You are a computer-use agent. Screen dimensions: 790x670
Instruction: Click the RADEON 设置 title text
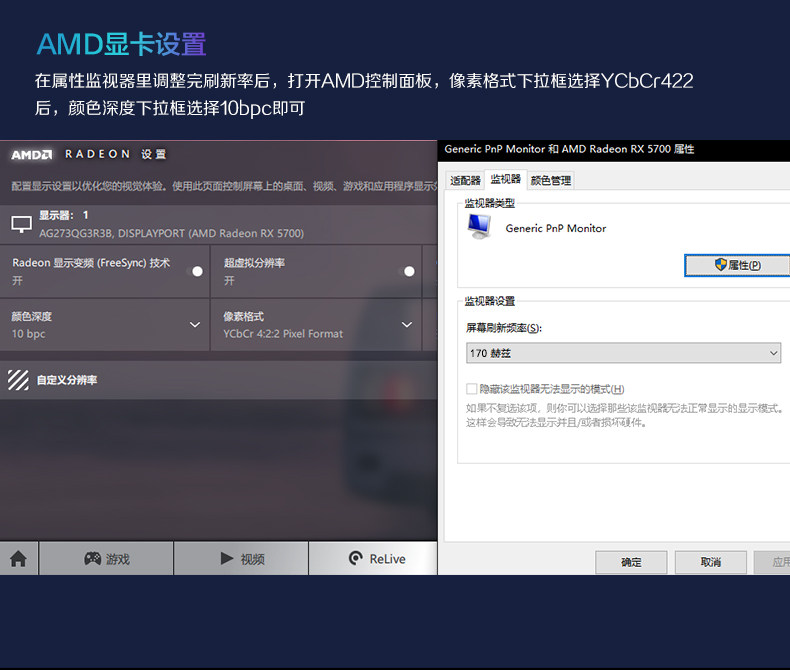pos(115,154)
